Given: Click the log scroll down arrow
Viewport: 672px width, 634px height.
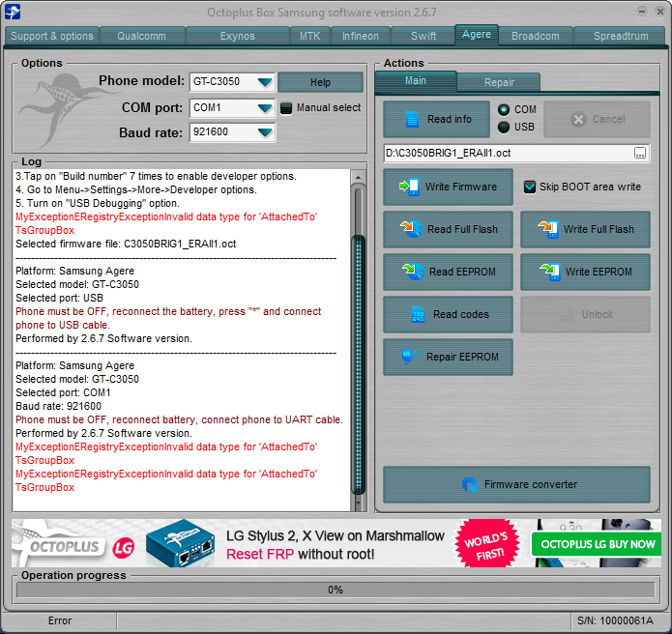Looking at the screenshot, I should 359,503.
